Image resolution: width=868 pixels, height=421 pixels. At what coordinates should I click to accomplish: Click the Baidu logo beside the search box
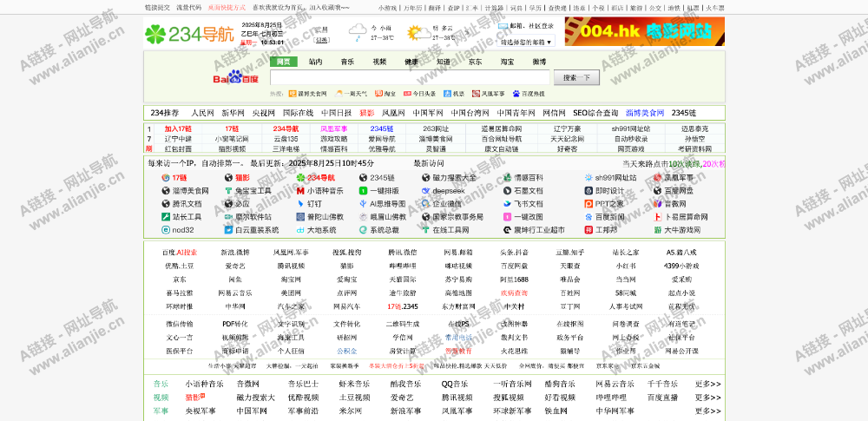pos(236,77)
